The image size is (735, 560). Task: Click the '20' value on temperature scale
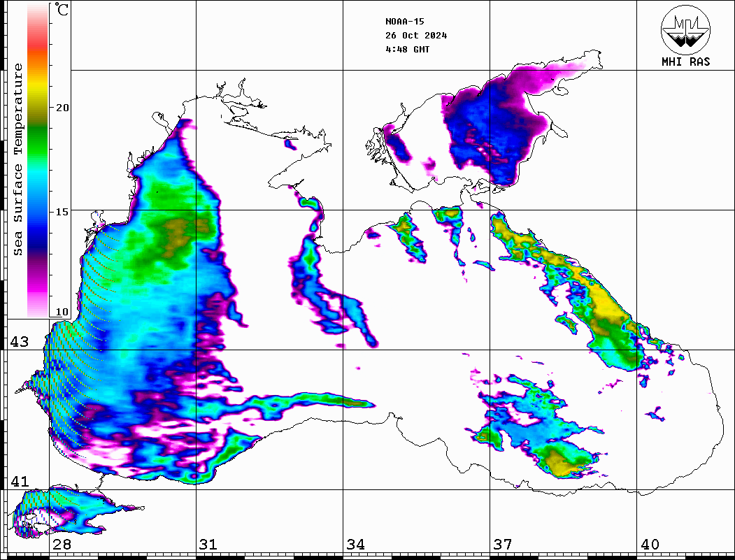[x=62, y=108]
